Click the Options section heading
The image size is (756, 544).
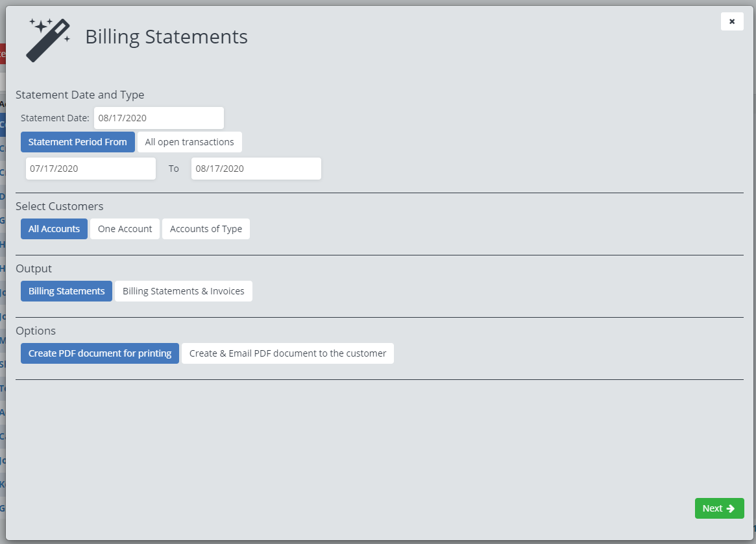(x=36, y=331)
